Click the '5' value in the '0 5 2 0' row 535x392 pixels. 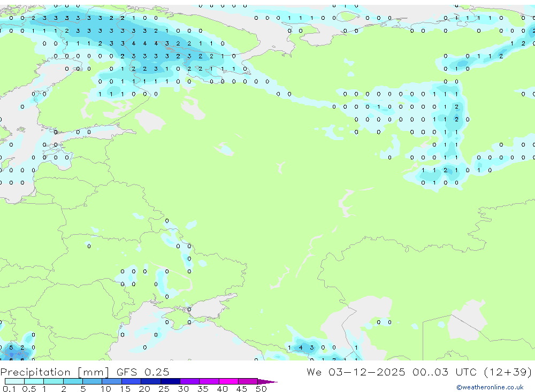tap(11, 348)
